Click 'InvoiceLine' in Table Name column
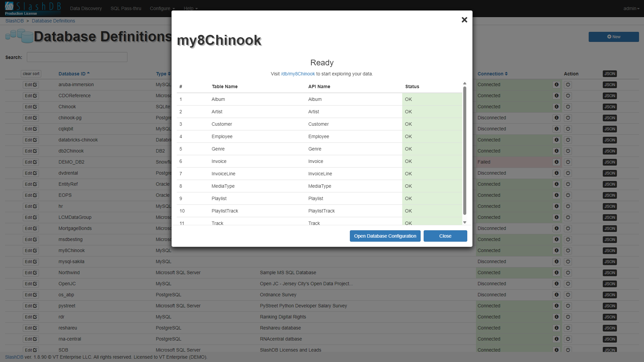Image resolution: width=644 pixels, height=362 pixels. 223,174
